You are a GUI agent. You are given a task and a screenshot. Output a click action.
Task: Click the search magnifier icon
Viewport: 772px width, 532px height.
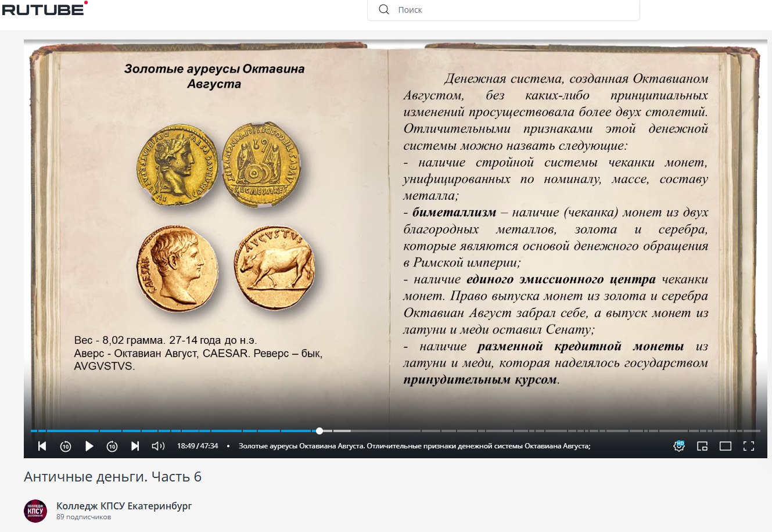tap(383, 9)
